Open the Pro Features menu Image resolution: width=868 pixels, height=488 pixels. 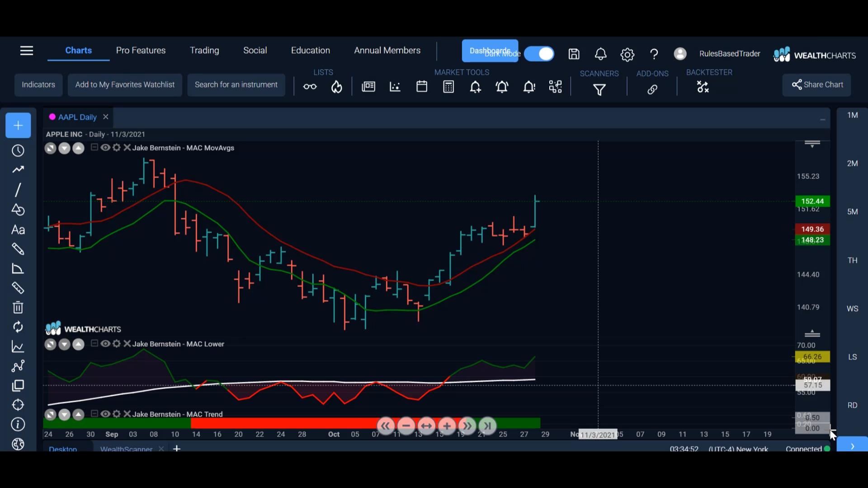point(141,51)
